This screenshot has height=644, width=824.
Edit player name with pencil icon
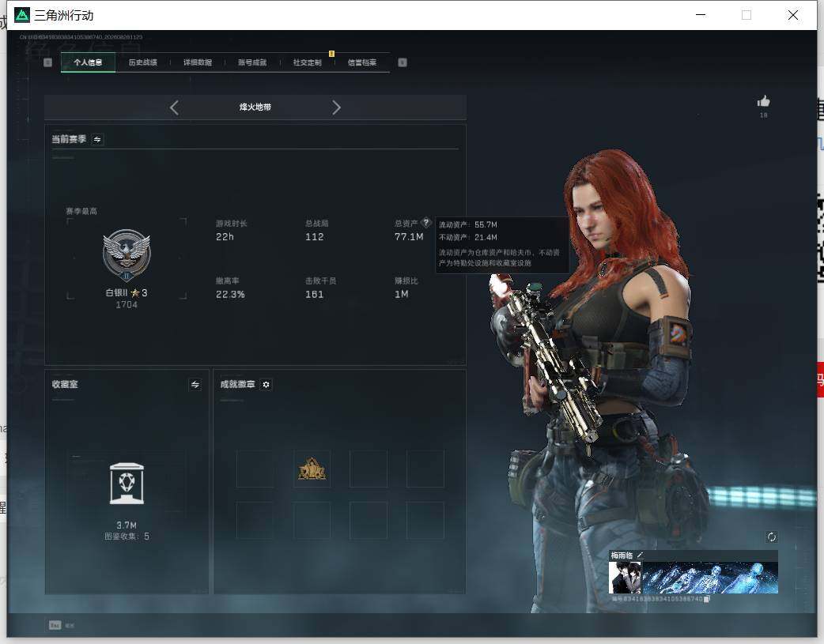[640, 555]
